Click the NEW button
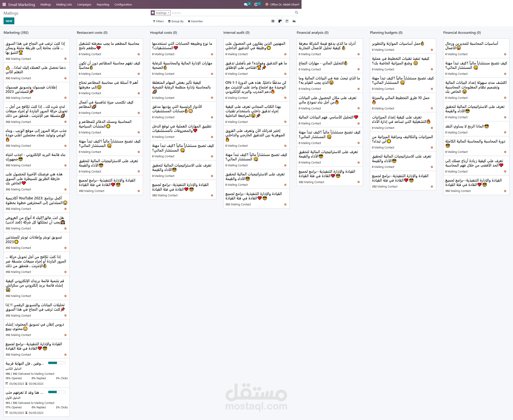This screenshot has height=420, width=513. (x=9, y=21)
